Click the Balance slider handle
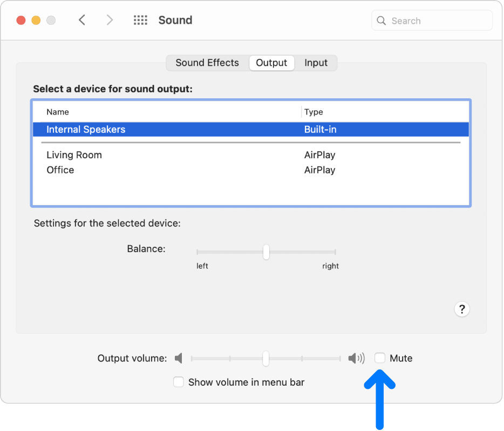Screen dimensions: 504x431 click(266, 252)
